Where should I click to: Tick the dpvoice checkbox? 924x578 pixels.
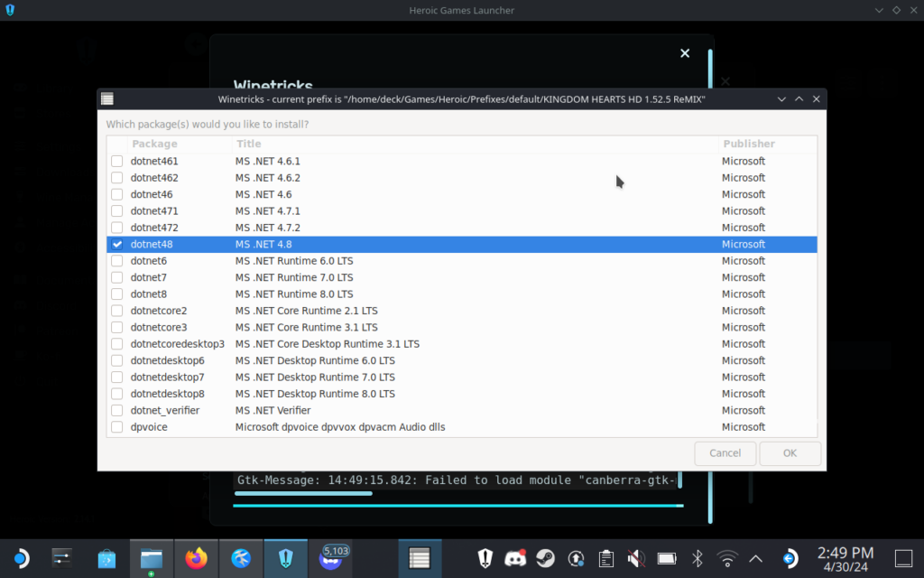click(116, 426)
